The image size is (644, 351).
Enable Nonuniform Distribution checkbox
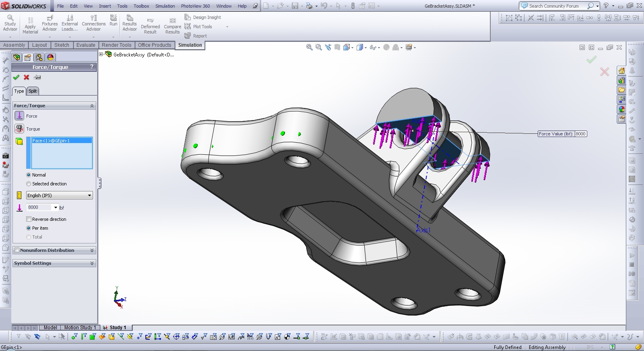pyautogui.click(x=17, y=250)
